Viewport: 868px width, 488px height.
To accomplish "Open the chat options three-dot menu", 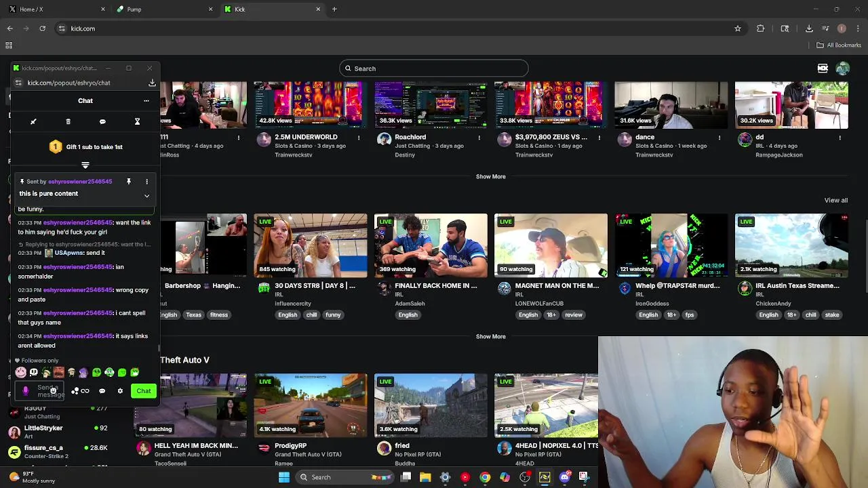I will click(x=146, y=100).
